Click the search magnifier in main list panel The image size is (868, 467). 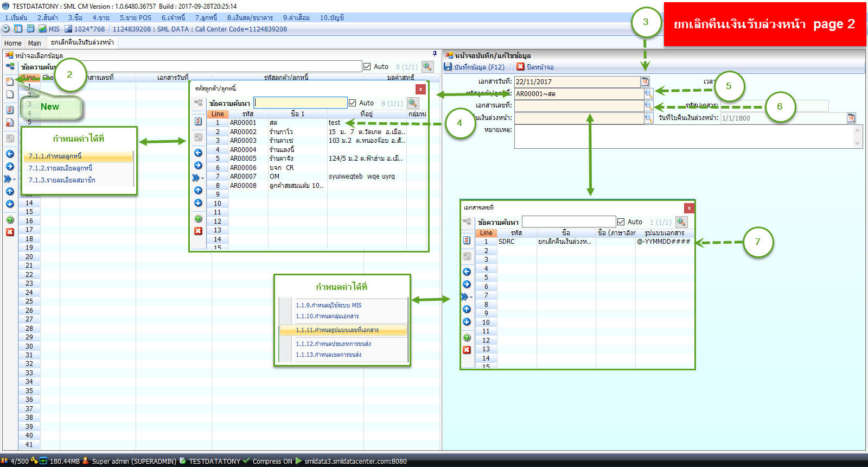coord(427,66)
